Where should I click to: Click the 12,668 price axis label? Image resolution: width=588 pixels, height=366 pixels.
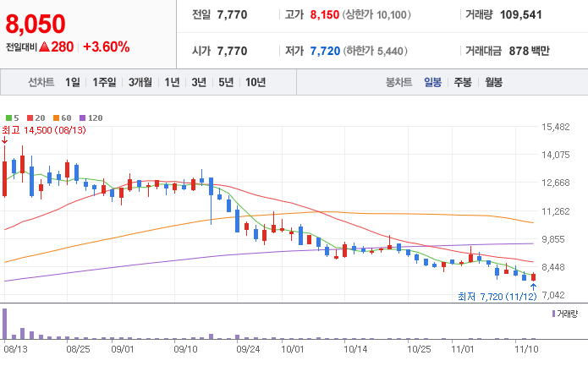[555, 183]
